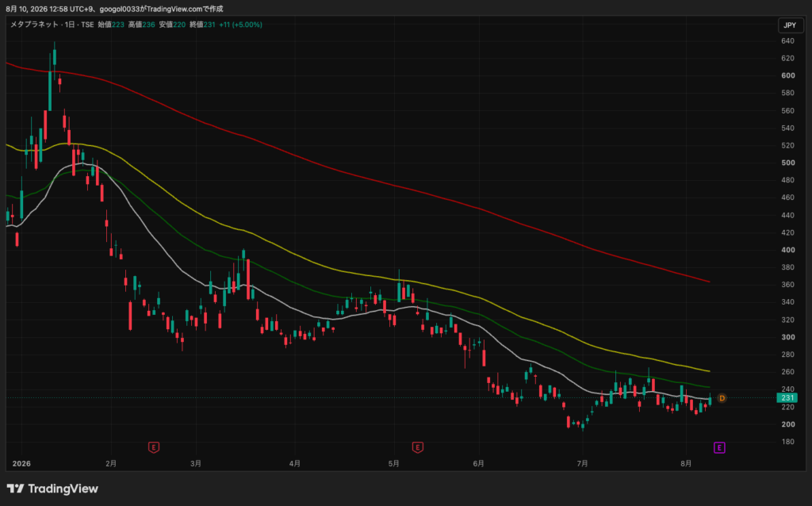
Task: Click the 400 price axis label
Action: coord(787,250)
